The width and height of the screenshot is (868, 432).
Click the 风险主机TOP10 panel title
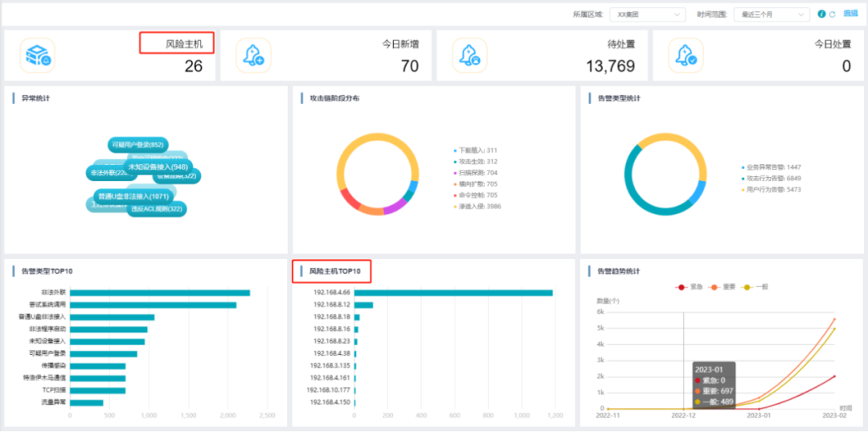[x=335, y=271]
